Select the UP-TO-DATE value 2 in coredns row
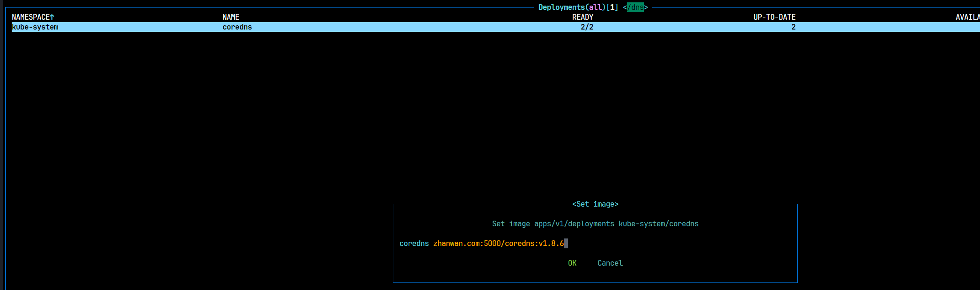This screenshot has height=290, width=980. (793, 27)
